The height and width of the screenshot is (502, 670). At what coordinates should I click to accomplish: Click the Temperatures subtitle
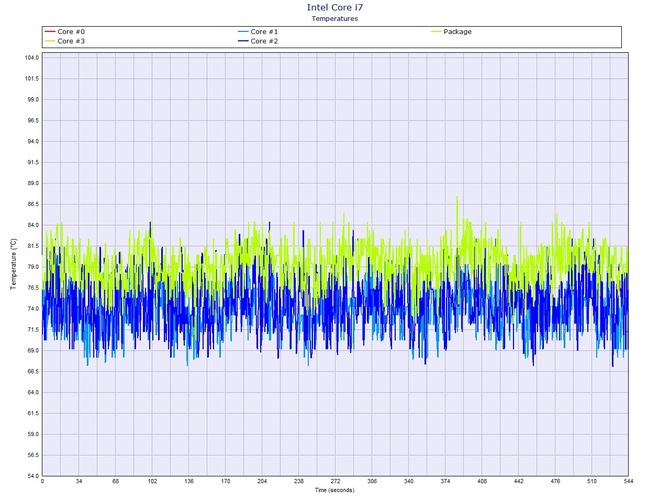[335, 18]
